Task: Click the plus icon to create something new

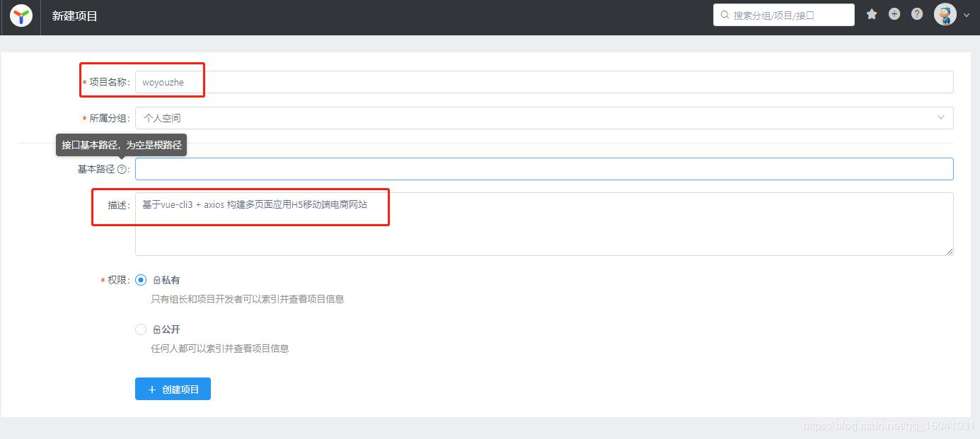Action: pyautogui.click(x=894, y=13)
